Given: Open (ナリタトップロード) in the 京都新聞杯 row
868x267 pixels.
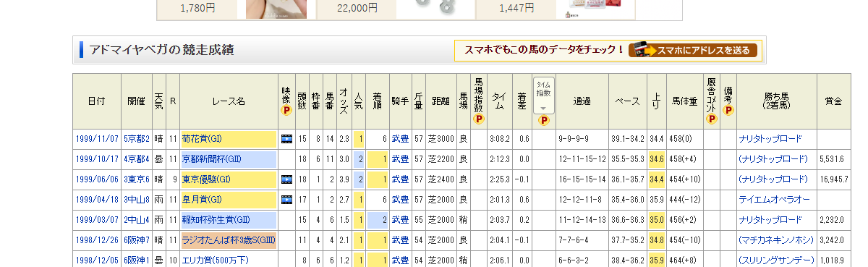Looking at the screenshot, I should coord(773,158).
